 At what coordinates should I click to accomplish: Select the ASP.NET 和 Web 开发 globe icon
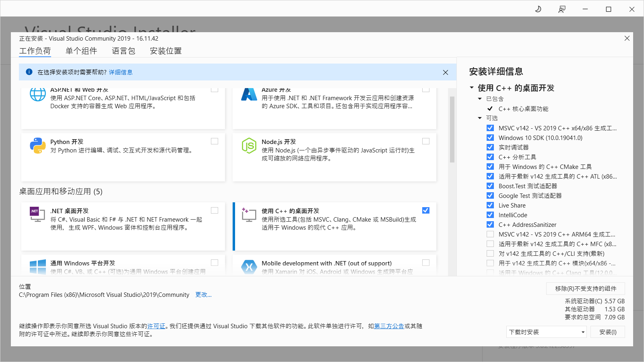[x=37, y=95]
